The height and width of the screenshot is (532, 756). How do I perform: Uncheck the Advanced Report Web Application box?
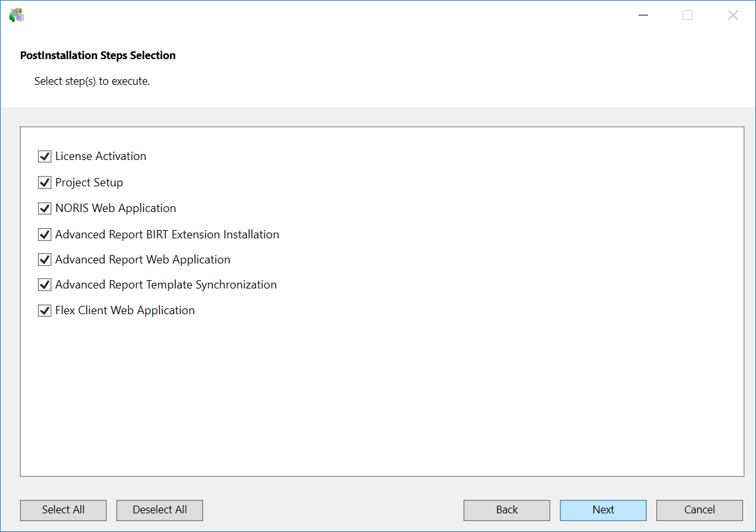(x=44, y=260)
